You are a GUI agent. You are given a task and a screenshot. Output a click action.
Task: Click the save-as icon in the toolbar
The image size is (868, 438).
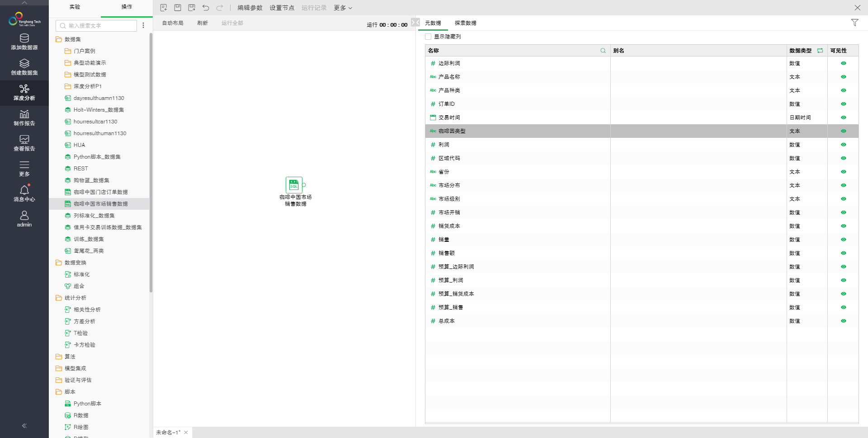point(192,8)
